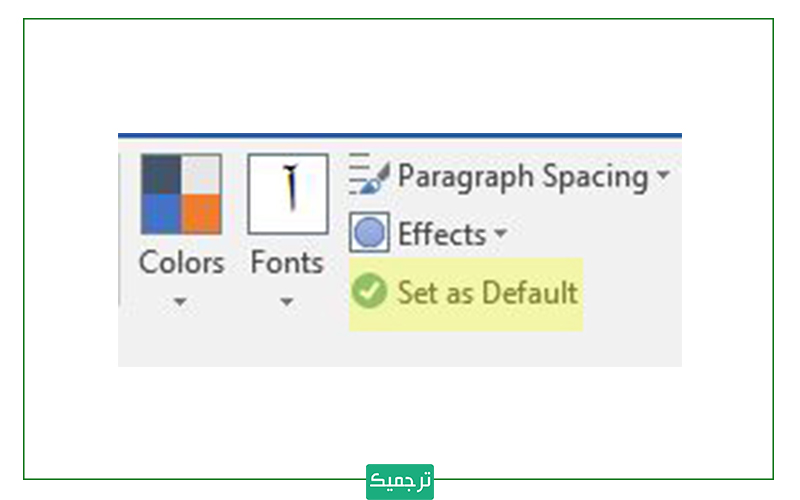Image resolution: width=800 pixels, height=500 pixels.
Task: Open the Paragraph Spacing dropdown arrow
Action: coord(663,175)
